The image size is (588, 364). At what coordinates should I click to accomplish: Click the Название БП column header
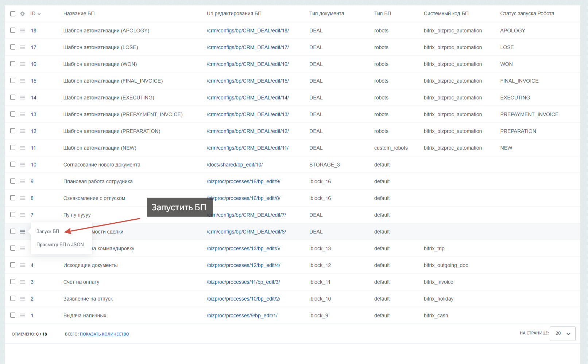point(79,14)
